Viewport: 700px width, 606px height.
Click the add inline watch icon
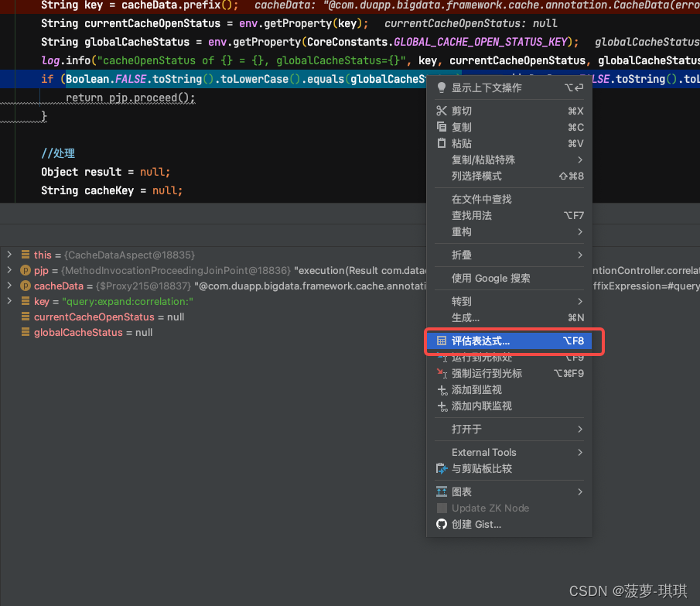[x=442, y=406]
